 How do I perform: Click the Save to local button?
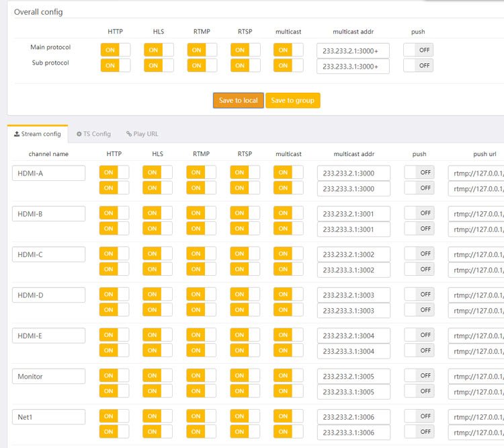(238, 100)
